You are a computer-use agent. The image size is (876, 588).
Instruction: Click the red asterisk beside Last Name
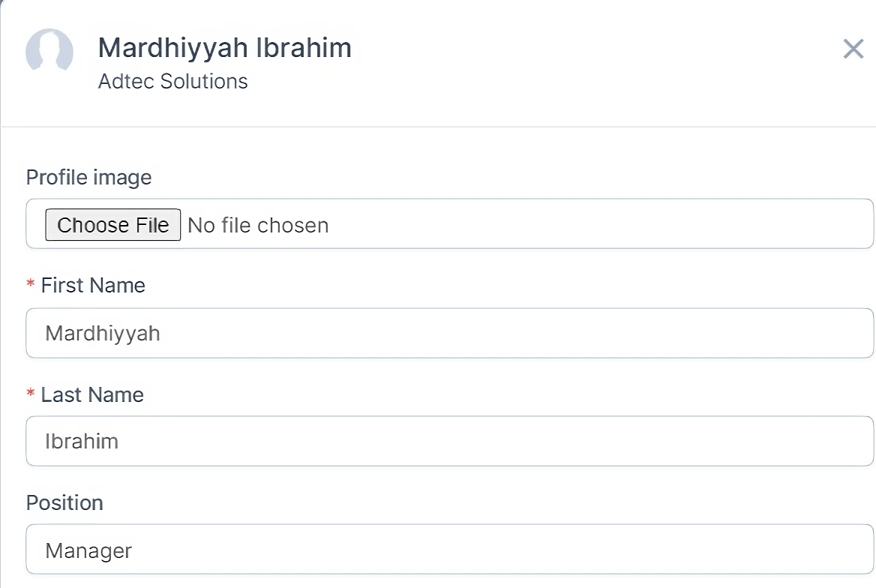tap(31, 394)
